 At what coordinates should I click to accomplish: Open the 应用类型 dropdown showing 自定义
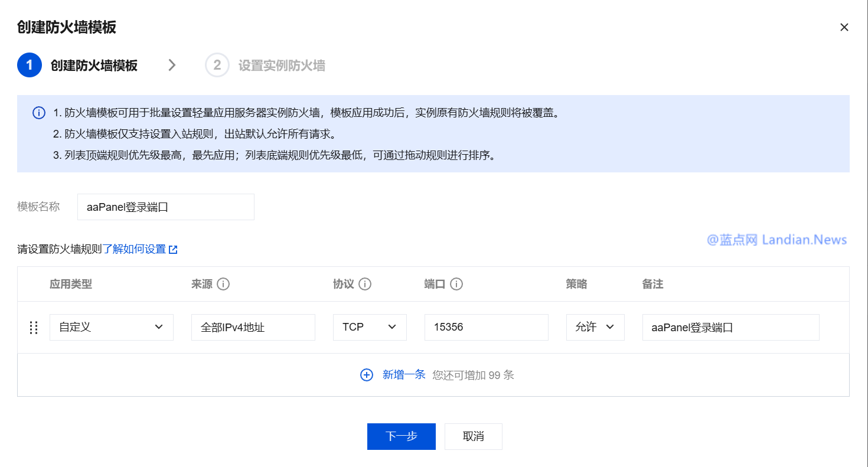pyautogui.click(x=111, y=327)
